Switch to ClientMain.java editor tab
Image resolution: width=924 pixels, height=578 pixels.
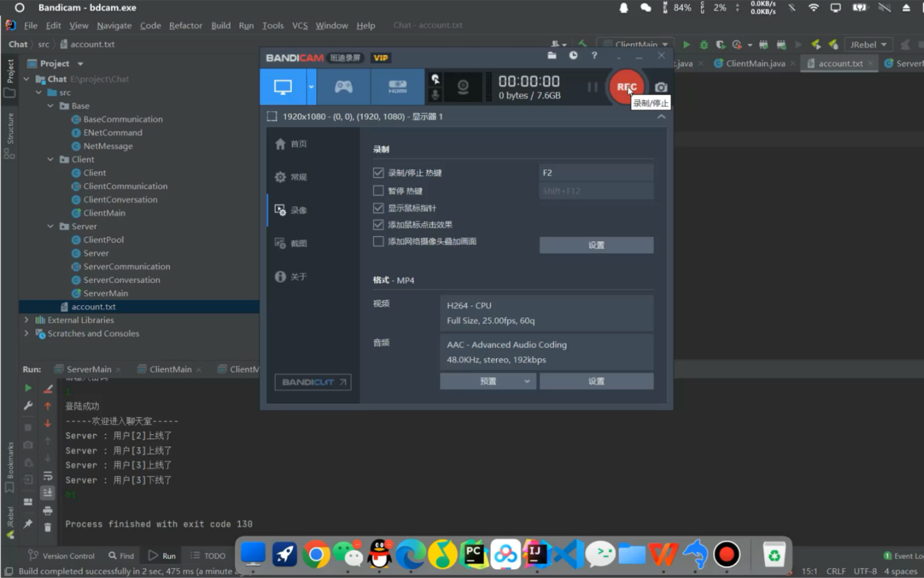755,64
